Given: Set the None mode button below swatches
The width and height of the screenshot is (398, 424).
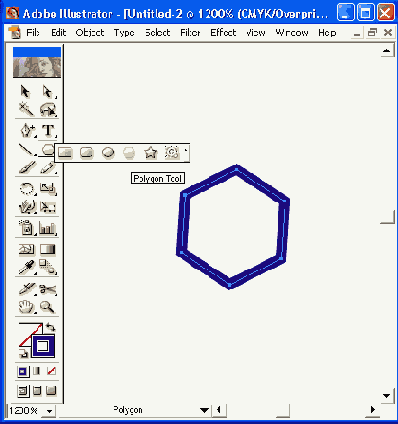Looking at the screenshot, I should click(x=51, y=371).
